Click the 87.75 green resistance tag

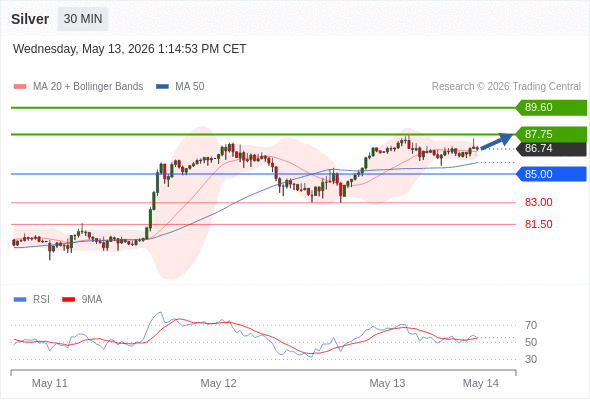[551, 134]
